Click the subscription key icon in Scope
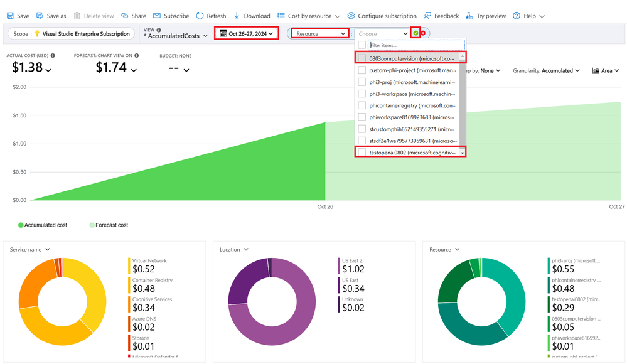This screenshot has width=627, height=364. 37,34
